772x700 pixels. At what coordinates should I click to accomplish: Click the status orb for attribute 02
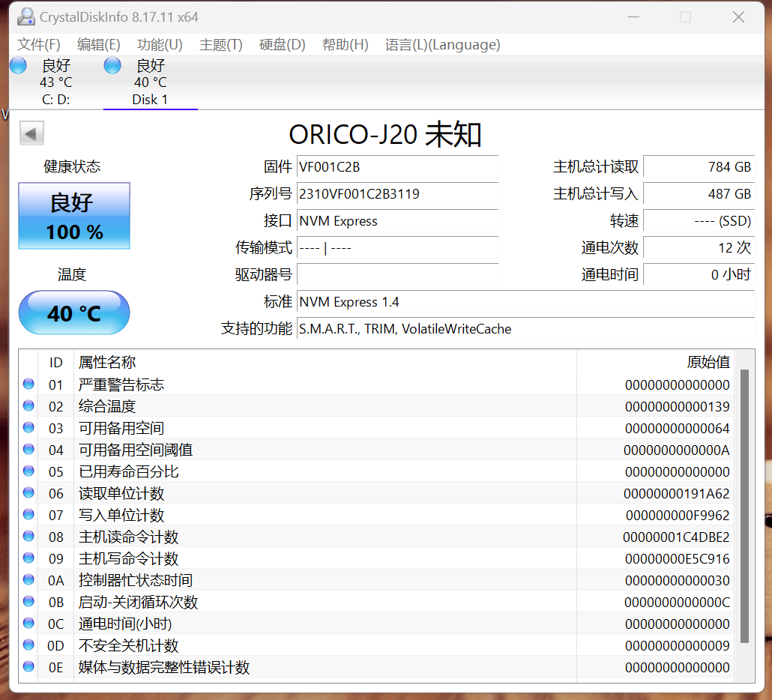[28, 405]
